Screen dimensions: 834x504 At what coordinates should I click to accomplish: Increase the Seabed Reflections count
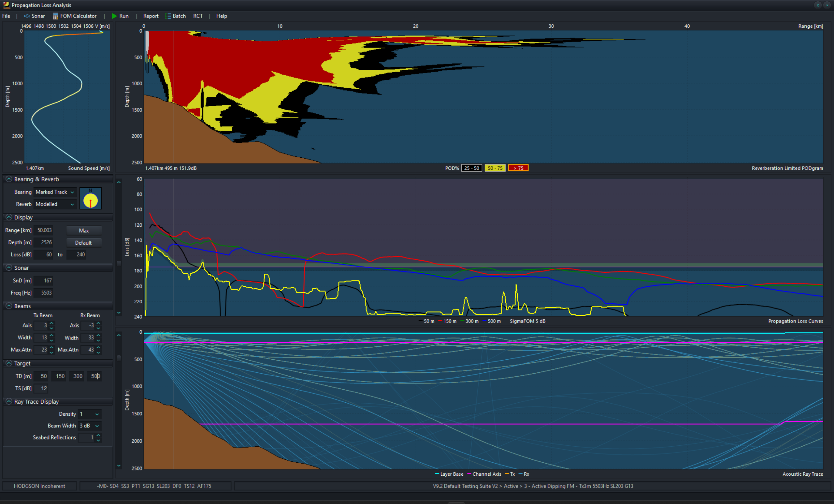coord(98,435)
